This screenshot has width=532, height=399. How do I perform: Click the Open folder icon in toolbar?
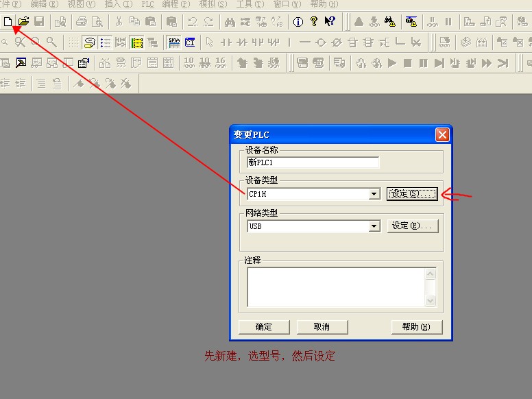(x=23, y=22)
